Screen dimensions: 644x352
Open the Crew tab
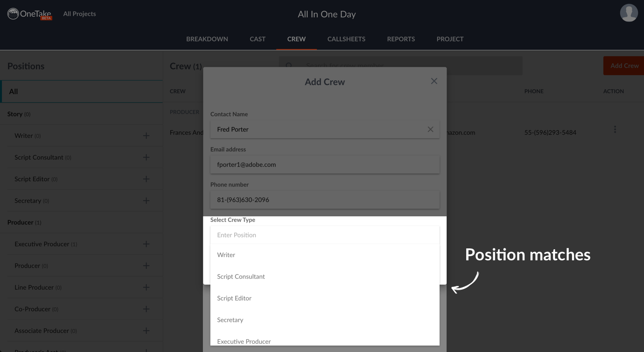click(x=296, y=39)
